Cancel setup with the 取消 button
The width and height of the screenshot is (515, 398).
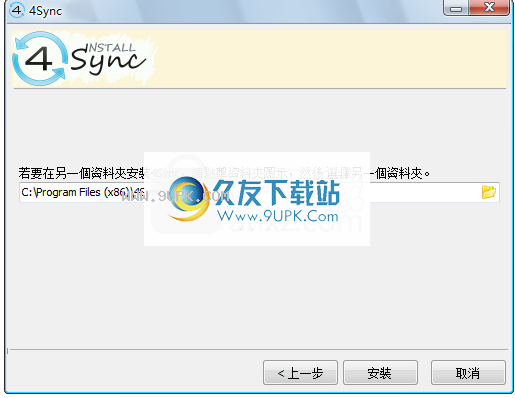pos(468,373)
